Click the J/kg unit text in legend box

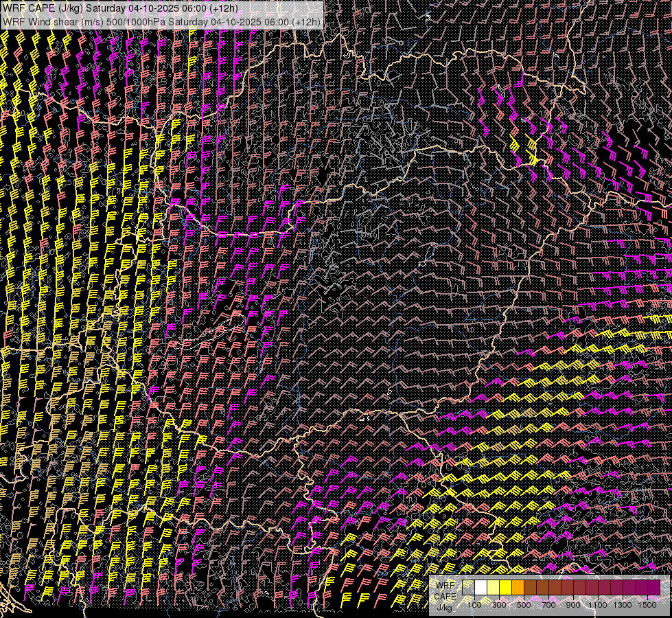click(445, 608)
